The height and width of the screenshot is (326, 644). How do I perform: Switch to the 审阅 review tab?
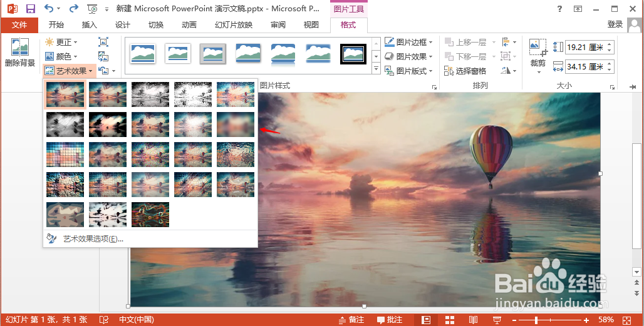(278, 25)
